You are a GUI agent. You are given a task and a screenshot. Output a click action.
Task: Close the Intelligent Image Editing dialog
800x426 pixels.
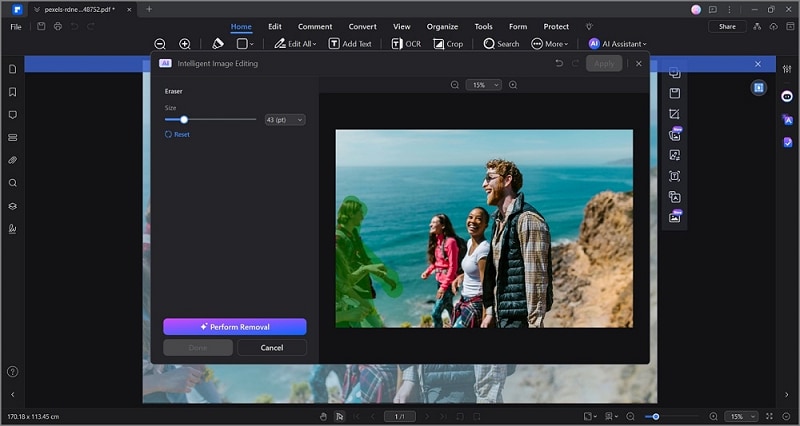click(639, 63)
